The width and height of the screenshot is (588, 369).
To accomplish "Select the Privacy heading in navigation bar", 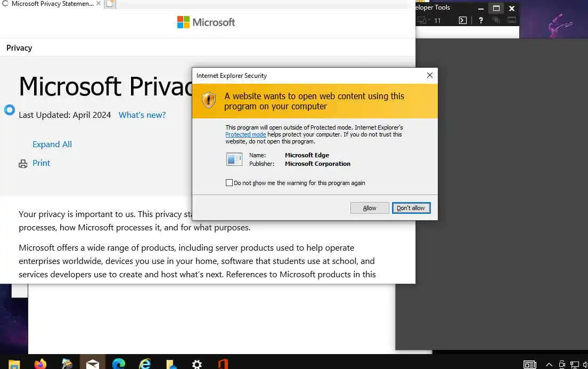I will coord(19,48).
